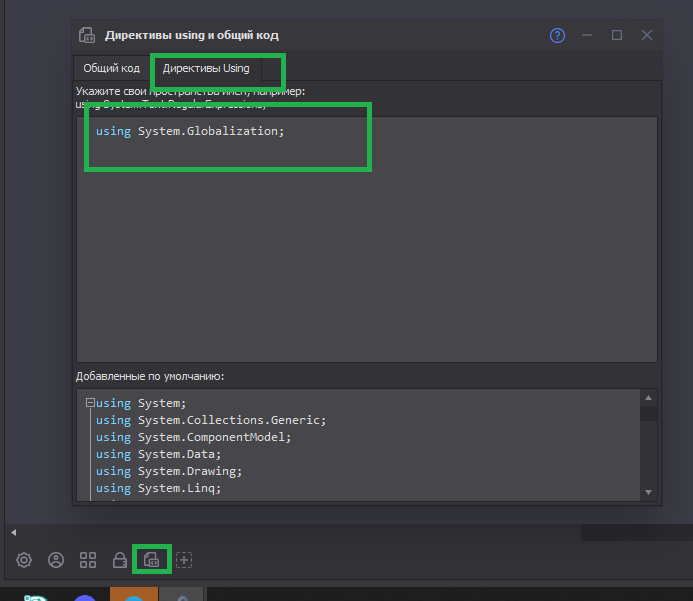693x601 pixels.
Task: Click the using System.Collections.Generic line
Action: [210, 420]
